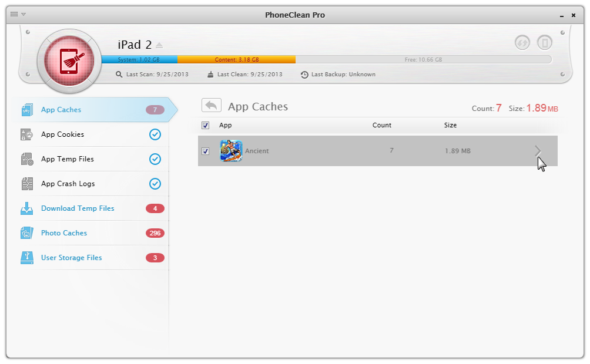The width and height of the screenshot is (590, 364).
Task: Click the Photo Caches sidebar icon
Action: tap(27, 233)
